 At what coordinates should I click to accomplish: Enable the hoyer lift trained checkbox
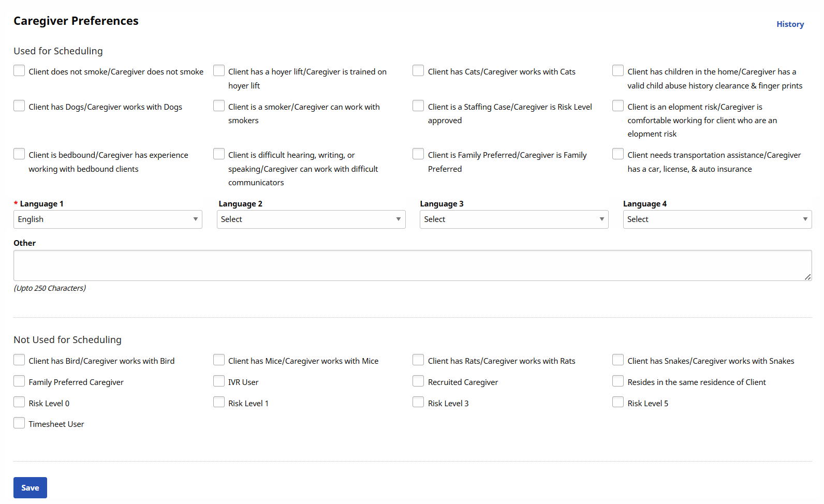pyautogui.click(x=219, y=71)
